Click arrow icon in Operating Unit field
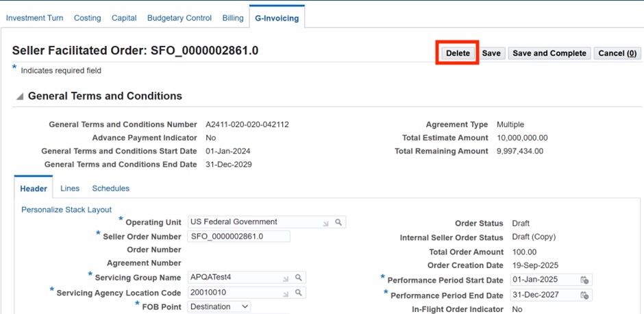The height and width of the screenshot is (314, 644). pos(326,222)
